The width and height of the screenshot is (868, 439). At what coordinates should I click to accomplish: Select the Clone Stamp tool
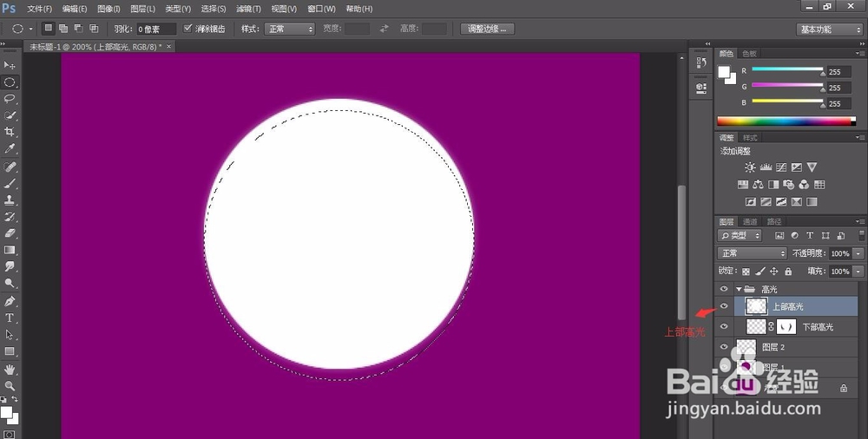tap(10, 200)
